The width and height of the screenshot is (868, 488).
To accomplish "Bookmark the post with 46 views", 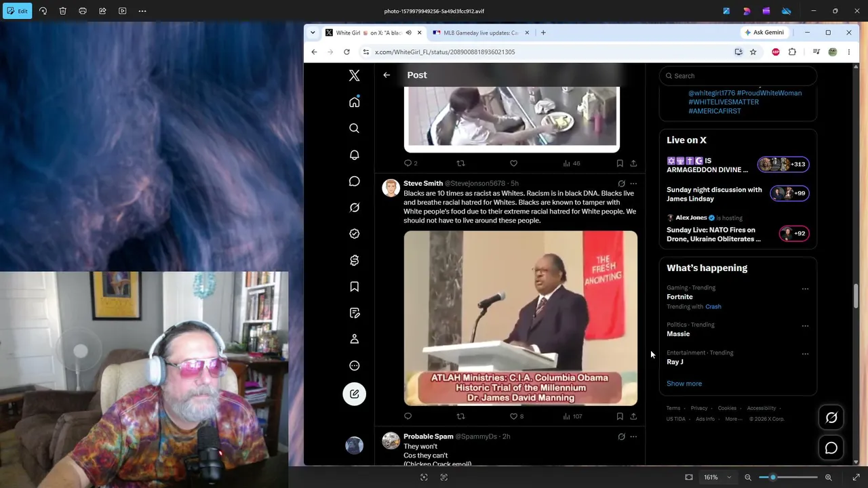I will click(x=620, y=163).
